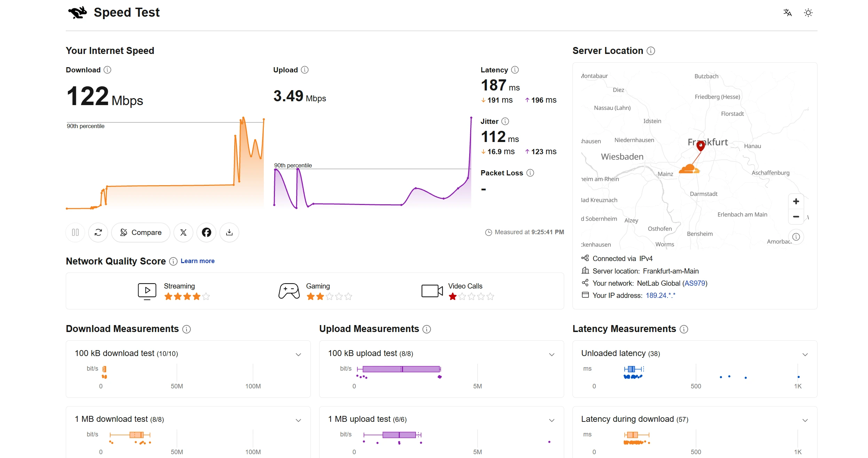The height and width of the screenshot is (458, 868).
Task: Click the red location pin on map
Action: pyautogui.click(x=701, y=145)
